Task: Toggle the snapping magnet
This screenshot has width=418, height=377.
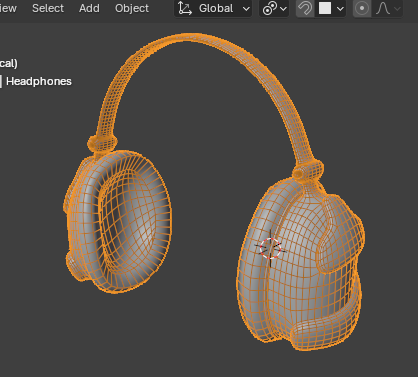Action: pos(305,8)
